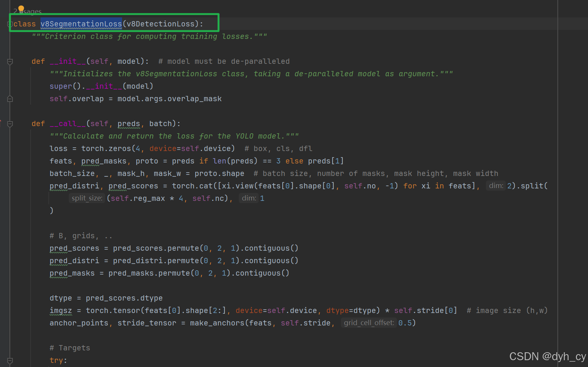This screenshot has width=588, height=367.
Task: Click the yellow lightbulb intention action icon
Action: pyautogui.click(x=21, y=8)
